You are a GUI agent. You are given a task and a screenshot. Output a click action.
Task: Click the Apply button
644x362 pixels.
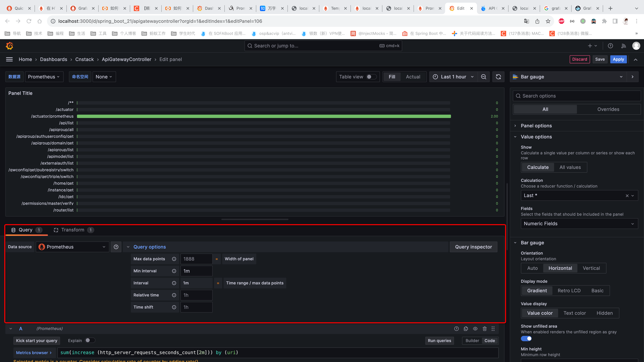[x=618, y=59]
